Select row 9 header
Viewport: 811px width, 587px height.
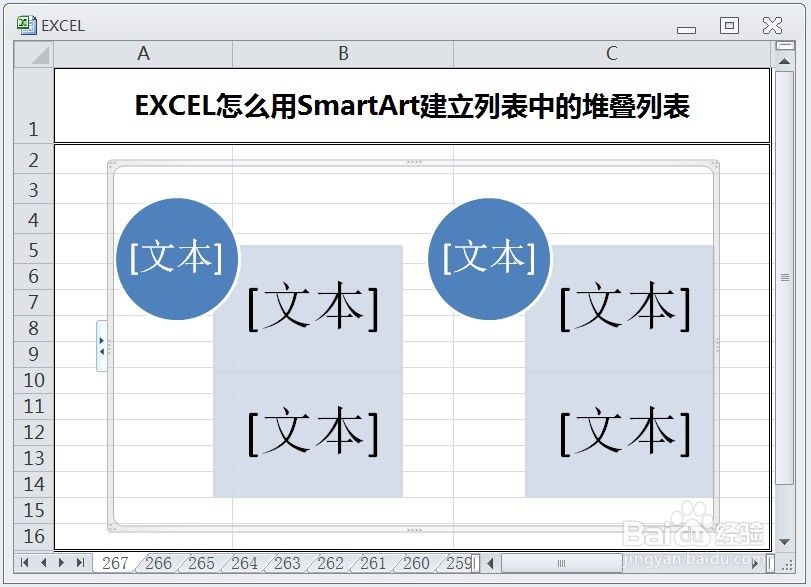tap(34, 354)
